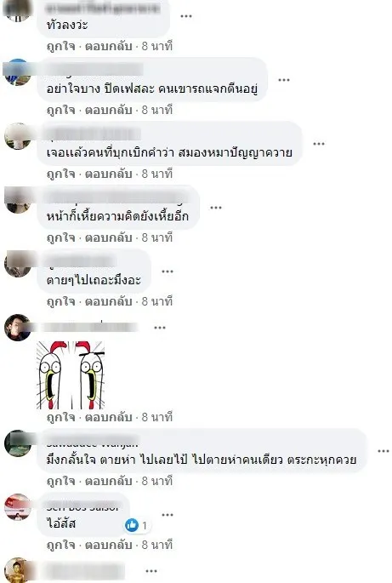
Task: Reply to the หน้าก็เหี้ย comment
Action: [x=109, y=237]
